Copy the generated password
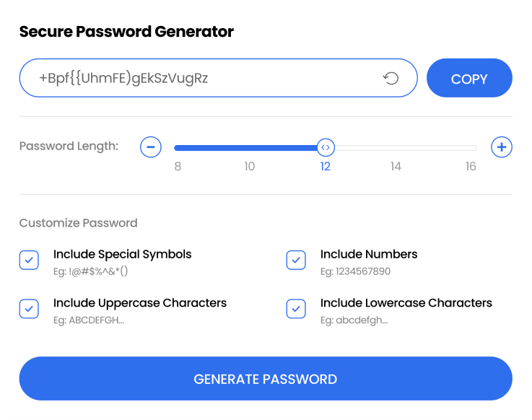The width and height of the screenshot is (532, 420). click(469, 78)
